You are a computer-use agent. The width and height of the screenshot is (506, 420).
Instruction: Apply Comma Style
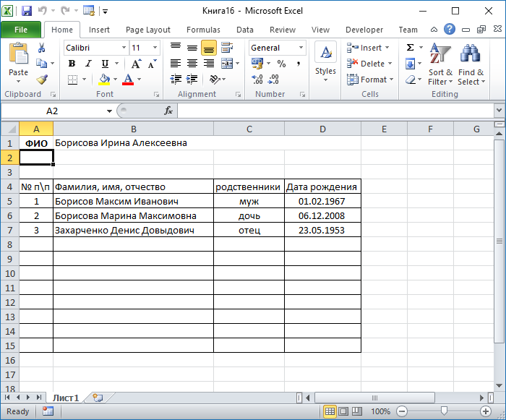coord(299,64)
